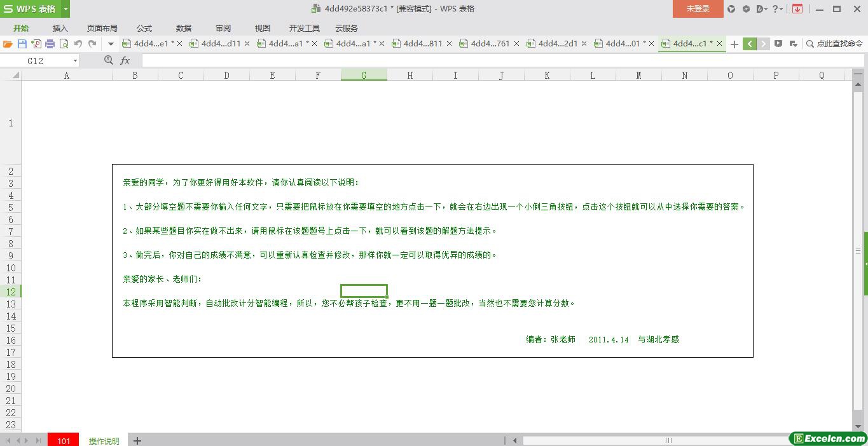Select row 1 header
Viewport: 868px width, 446px height.
[11, 123]
